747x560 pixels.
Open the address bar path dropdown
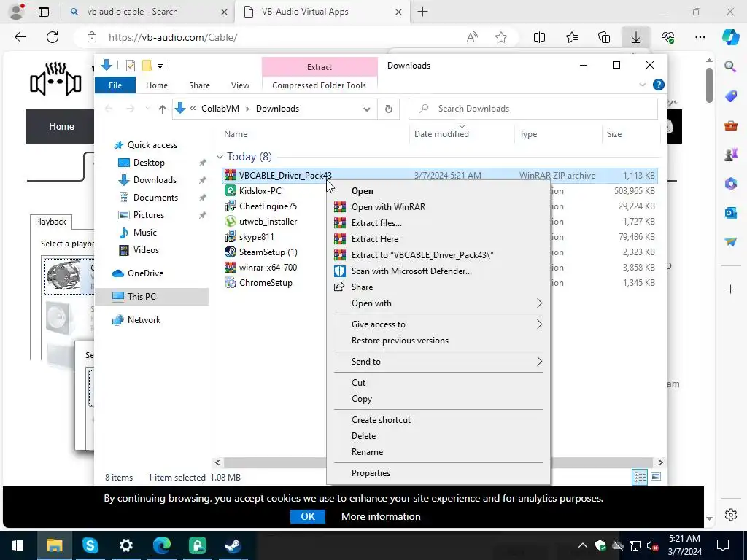click(x=367, y=109)
